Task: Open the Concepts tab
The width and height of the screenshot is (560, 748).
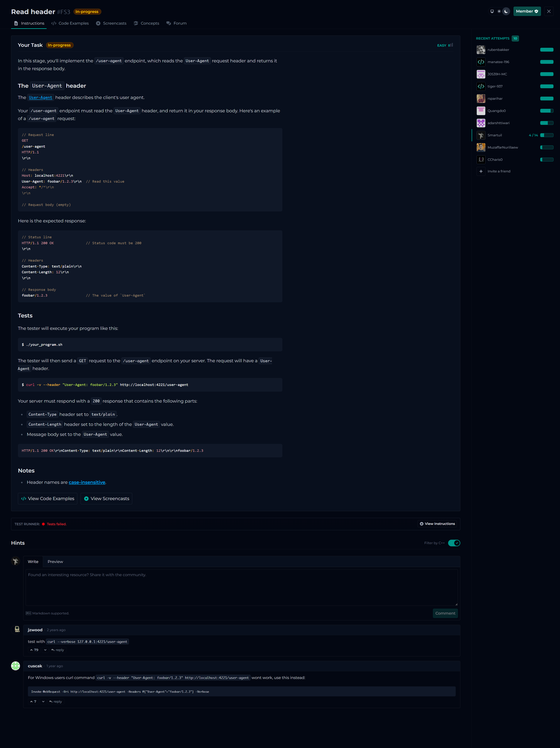Action: pos(146,23)
